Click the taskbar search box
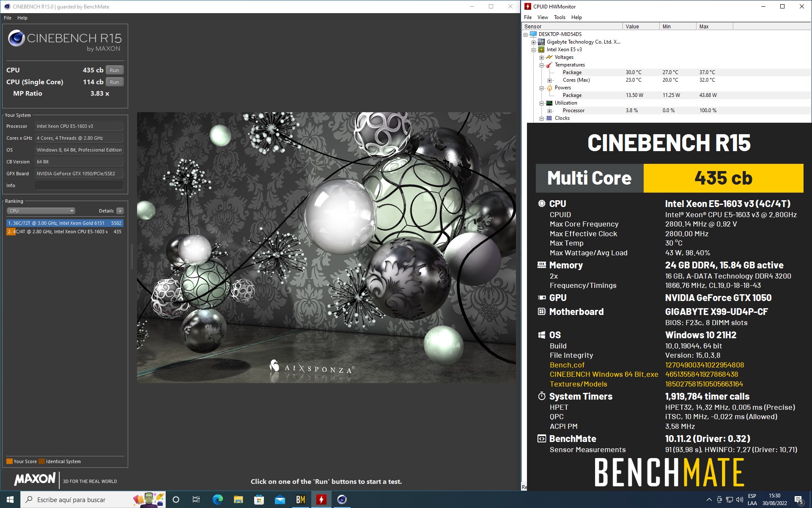 point(93,500)
